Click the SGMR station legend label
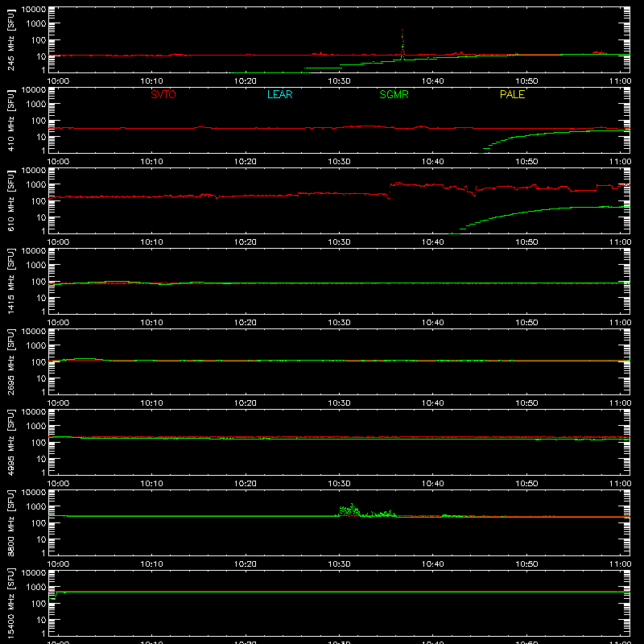This screenshot has height=644, width=644. (394, 94)
